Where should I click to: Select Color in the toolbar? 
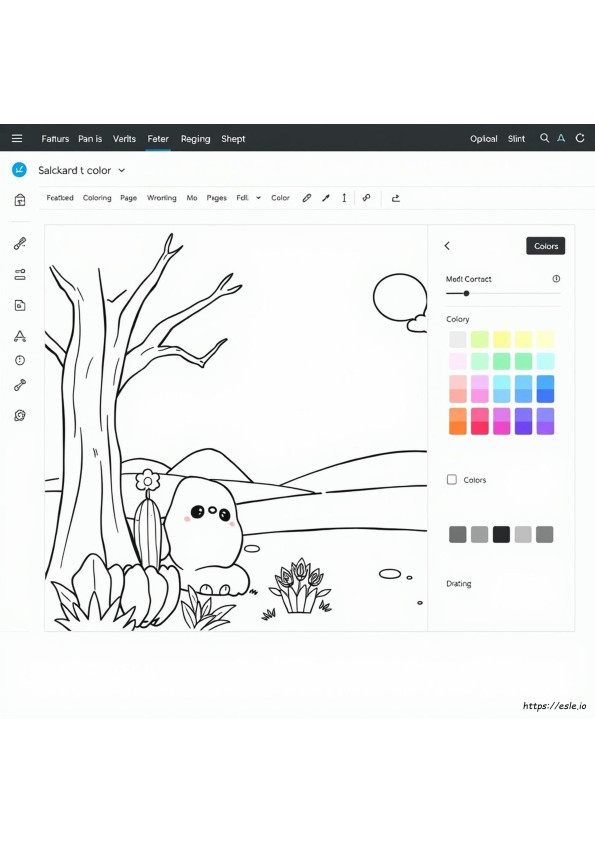(280, 198)
